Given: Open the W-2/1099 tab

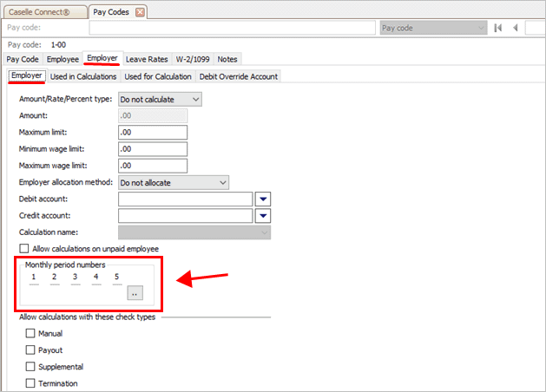Looking at the screenshot, I should [193, 59].
